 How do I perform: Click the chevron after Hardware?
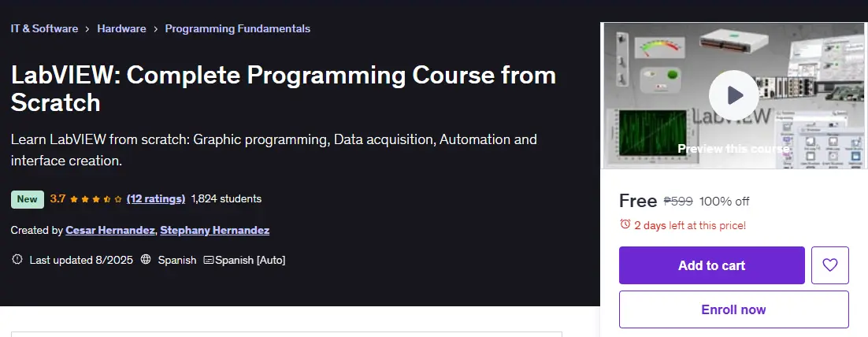[155, 29]
